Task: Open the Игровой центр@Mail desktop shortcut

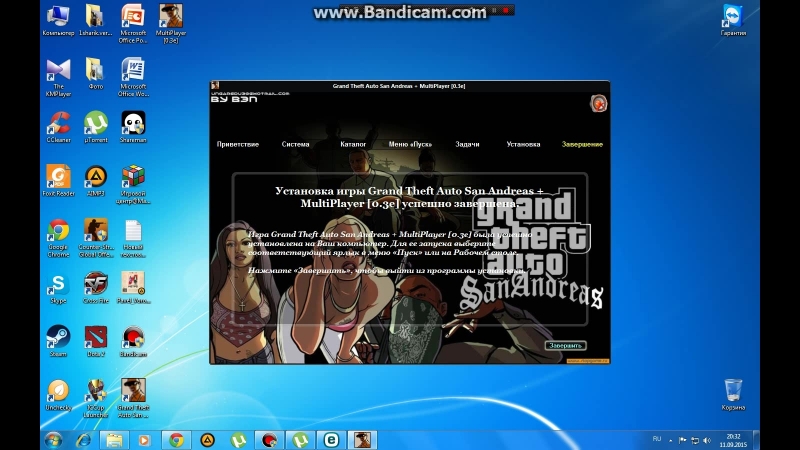Action: [133, 184]
